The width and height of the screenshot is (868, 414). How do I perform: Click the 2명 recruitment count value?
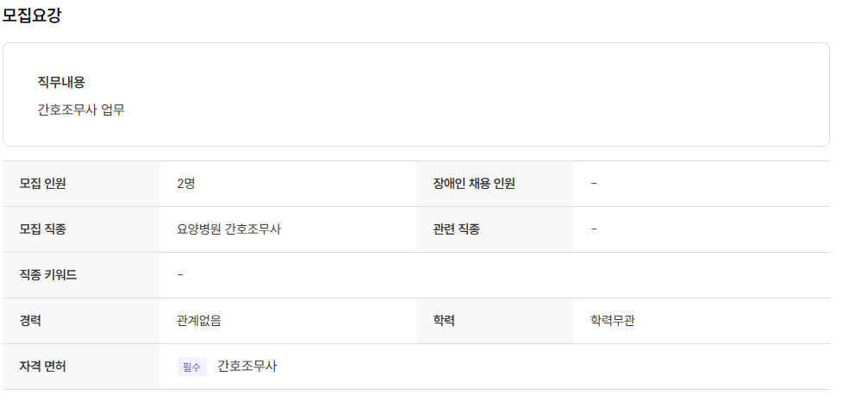(186, 183)
